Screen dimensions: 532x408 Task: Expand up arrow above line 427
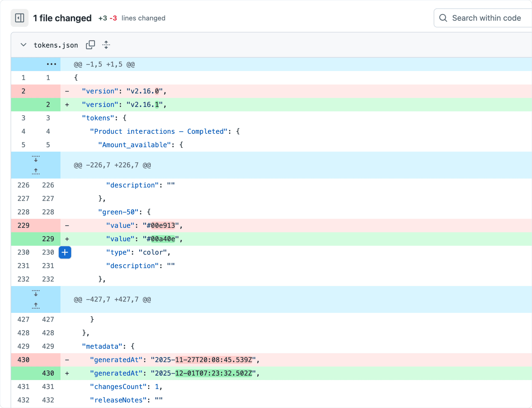coord(36,306)
